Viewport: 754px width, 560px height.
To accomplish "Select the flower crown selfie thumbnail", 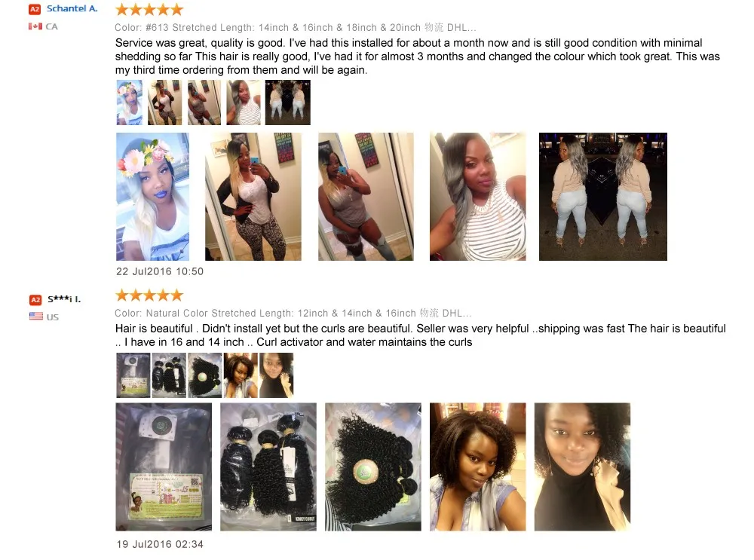I will 130,103.
